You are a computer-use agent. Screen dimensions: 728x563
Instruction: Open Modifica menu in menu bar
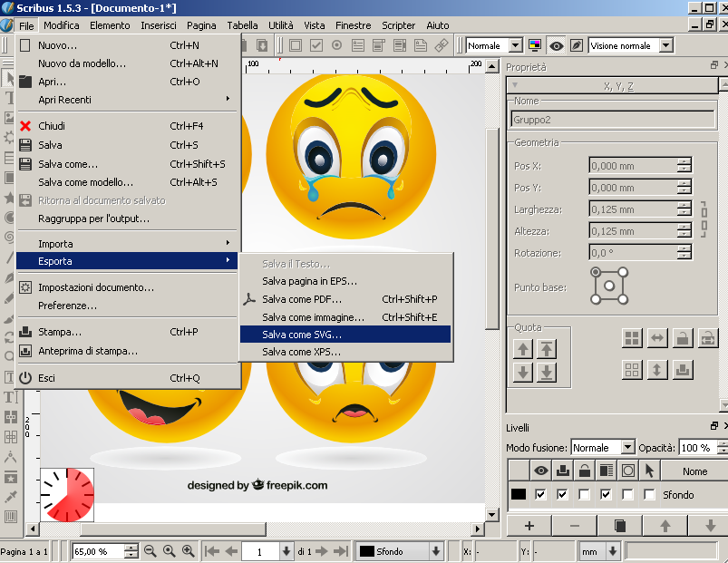click(62, 25)
